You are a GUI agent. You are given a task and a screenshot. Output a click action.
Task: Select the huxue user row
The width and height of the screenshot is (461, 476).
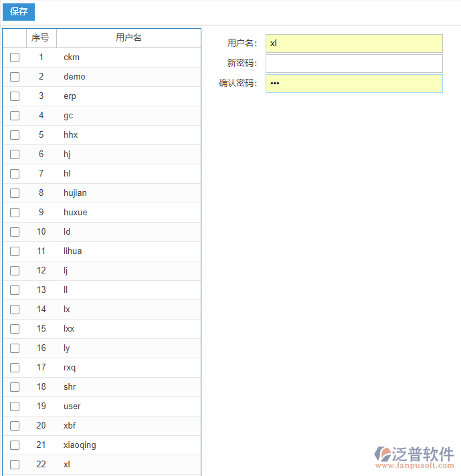tap(75, 213)
